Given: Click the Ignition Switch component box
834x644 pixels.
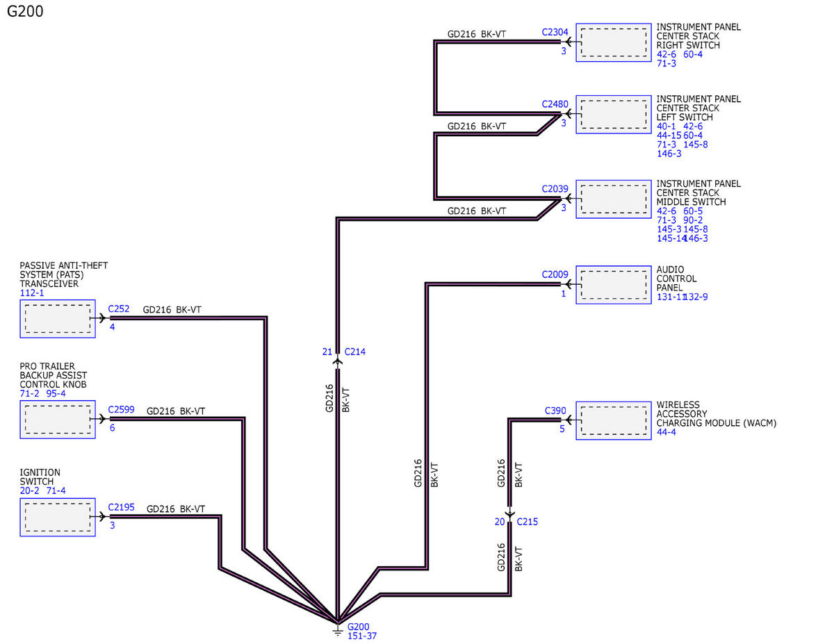Looking at the screenshot, I should [x=58, y=518].
